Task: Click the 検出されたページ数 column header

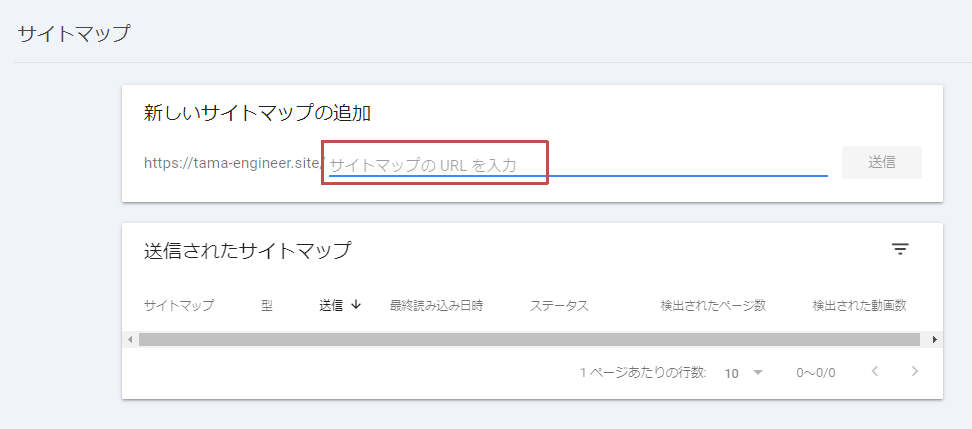Action: [x=713, y=306]
